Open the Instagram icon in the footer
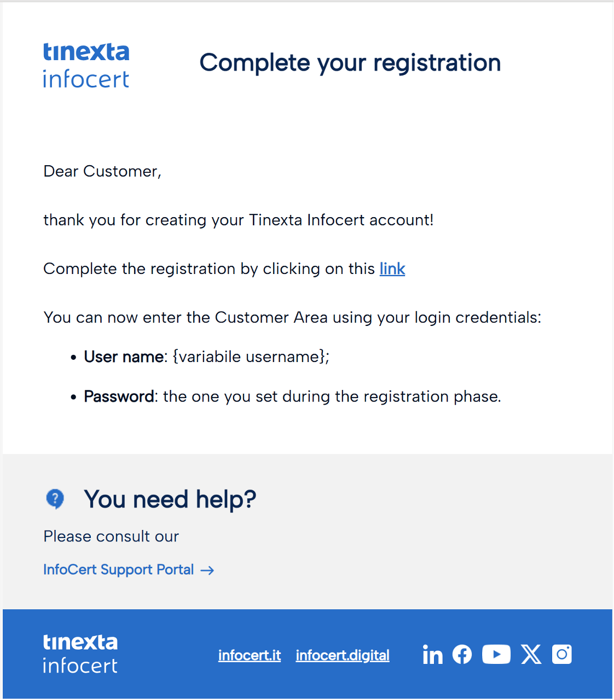Screen dimensions: 614x700 (562, 654)
